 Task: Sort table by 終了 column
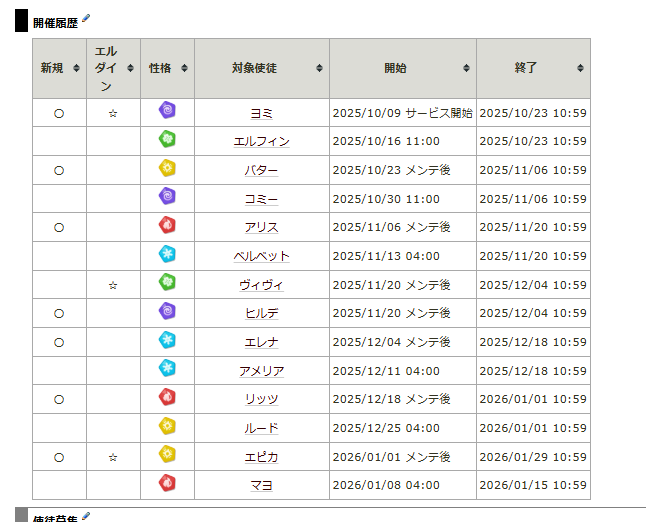point(533,68)
